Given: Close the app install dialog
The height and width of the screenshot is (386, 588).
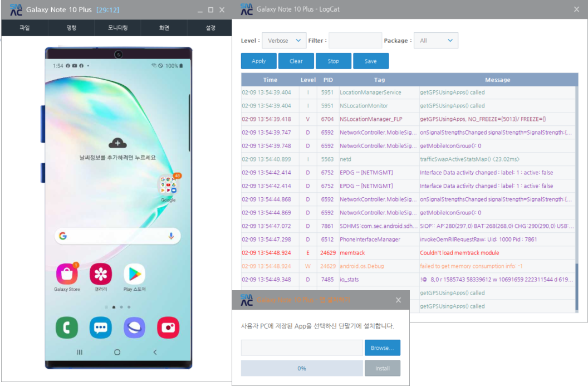Looking at the screenshot, I should pyautogui.click(x=398, y=300).
